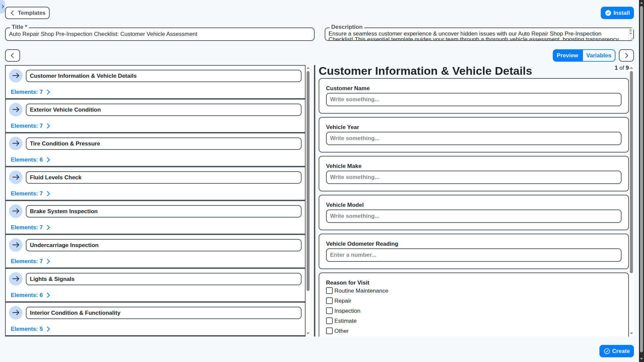Click the Install button

[617, 13]
